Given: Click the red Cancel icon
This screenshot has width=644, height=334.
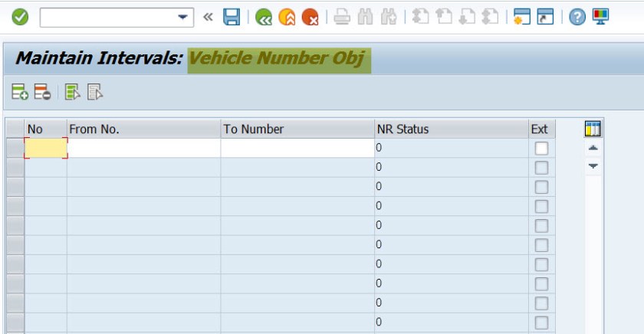Looking at the screenshot, I should 310,17.
